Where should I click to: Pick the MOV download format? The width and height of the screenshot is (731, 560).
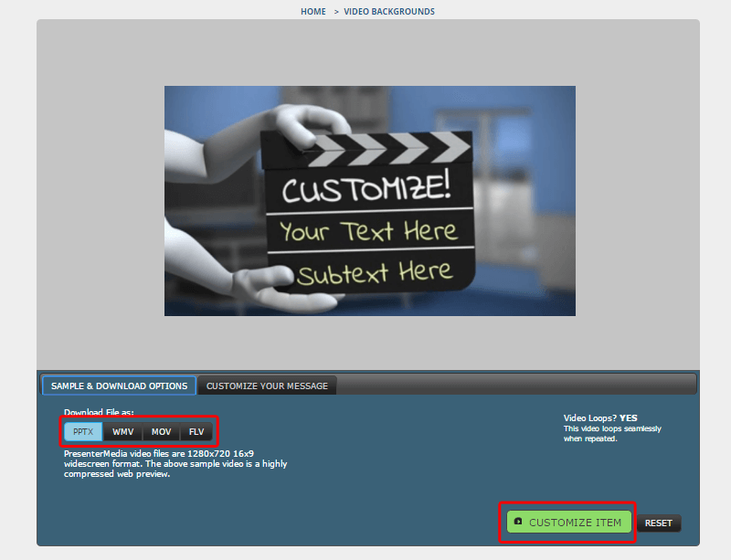tap(161, 431)
